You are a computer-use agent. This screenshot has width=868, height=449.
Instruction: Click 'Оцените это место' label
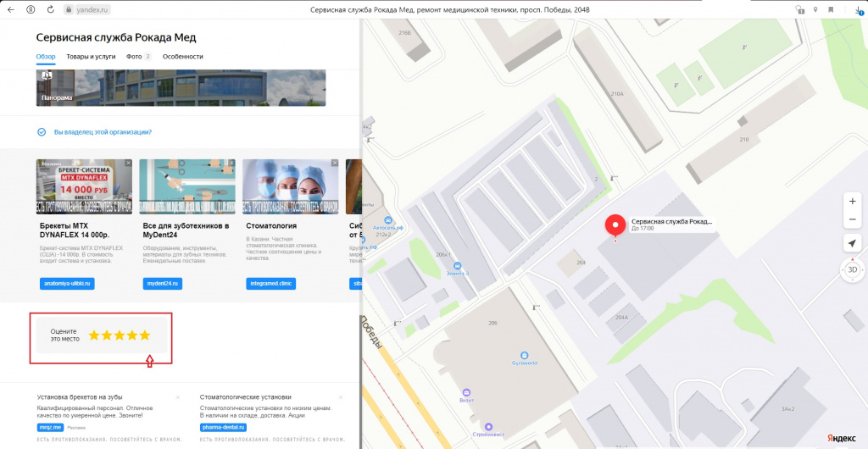pyautogui.click(x=64, y=335)
